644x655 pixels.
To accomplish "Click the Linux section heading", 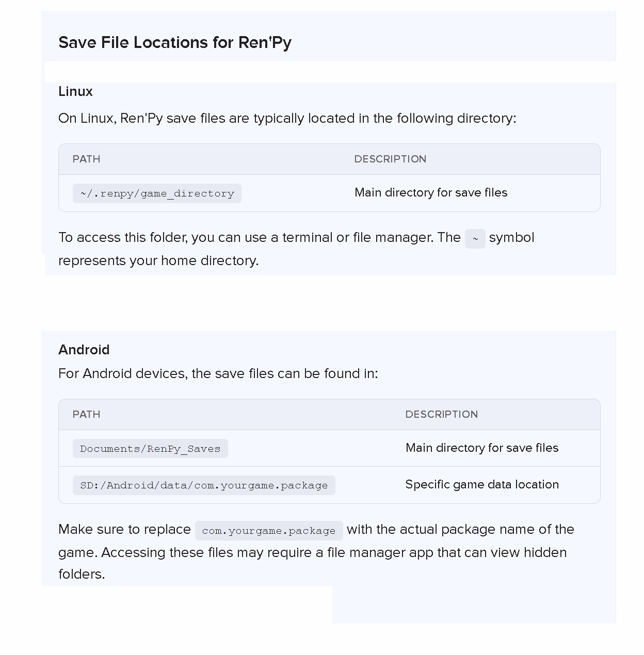I will (75, 91).
